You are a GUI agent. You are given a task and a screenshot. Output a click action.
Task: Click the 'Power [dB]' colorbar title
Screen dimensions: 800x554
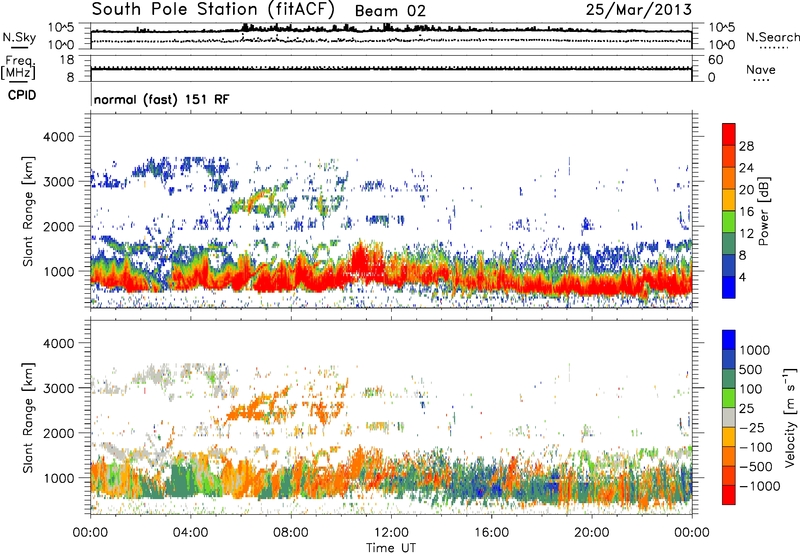coord(764,211)
